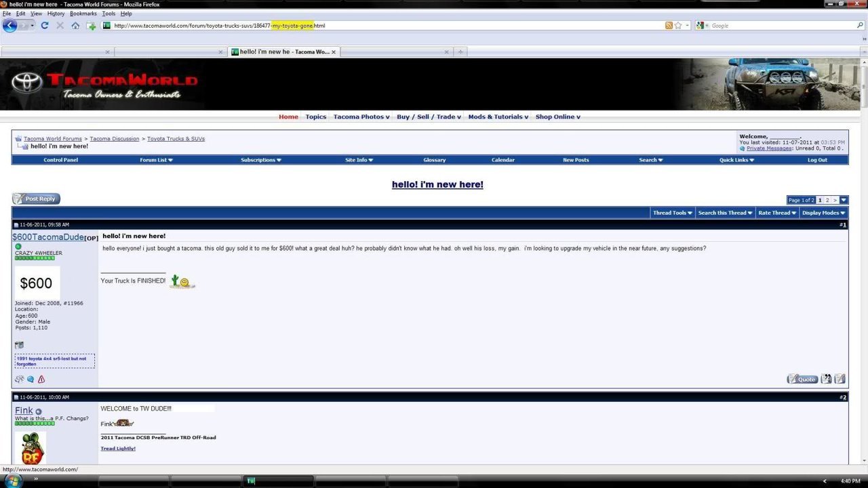Open the Edit menu
The height and width of the screenshot is (488, 868).
(21, 14)
